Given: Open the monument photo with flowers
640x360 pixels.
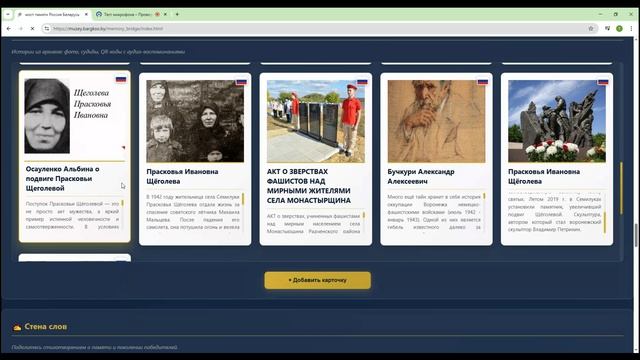Looking at the screenshot, I should tap(557, 121).
